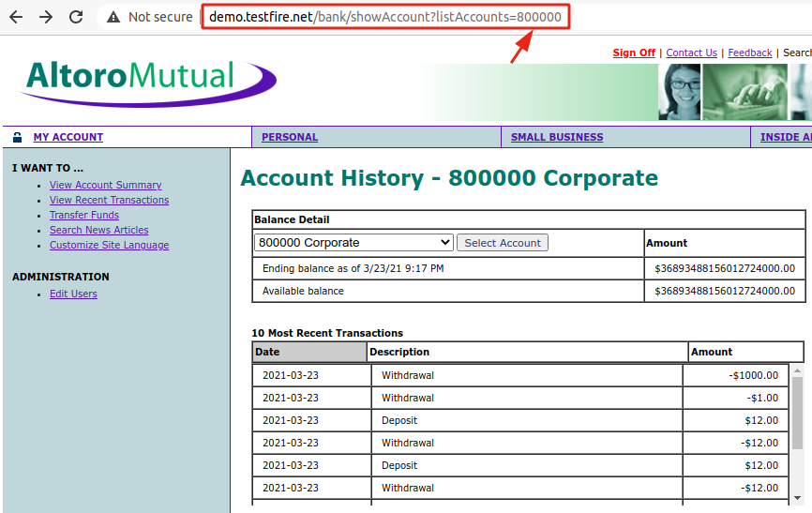This screenshot has height=513, width=812.
Task: Click the padlock icon beside MY ACCOUNT
Action: coord(17,137)
